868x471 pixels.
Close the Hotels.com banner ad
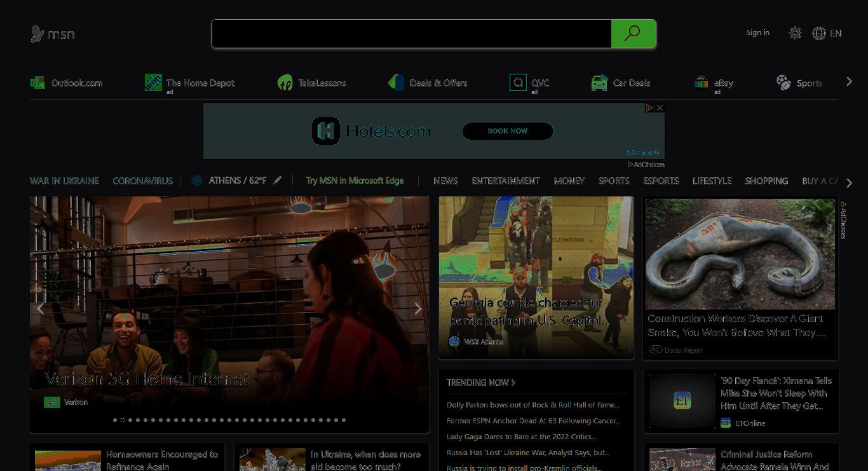[660, 107]
